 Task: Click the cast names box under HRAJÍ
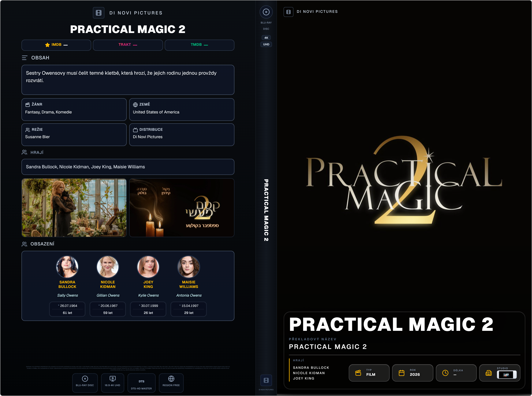click(x=128, y=167)
